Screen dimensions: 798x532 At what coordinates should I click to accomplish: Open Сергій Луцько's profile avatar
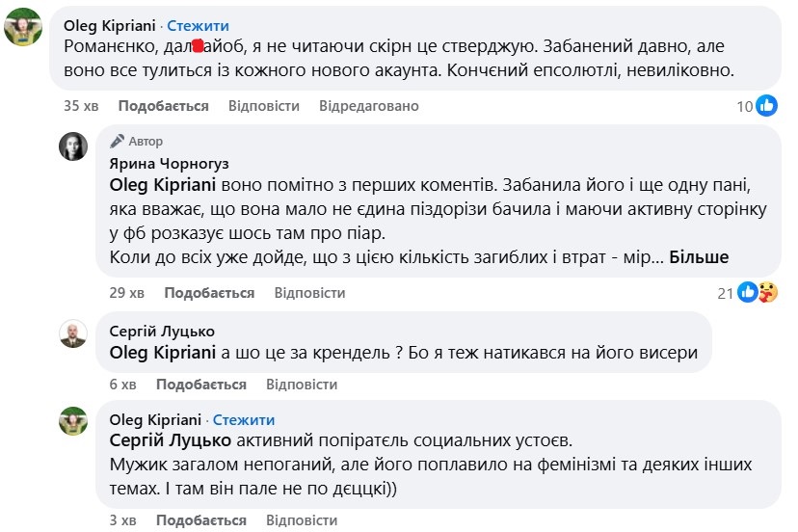tap(74, 333)
